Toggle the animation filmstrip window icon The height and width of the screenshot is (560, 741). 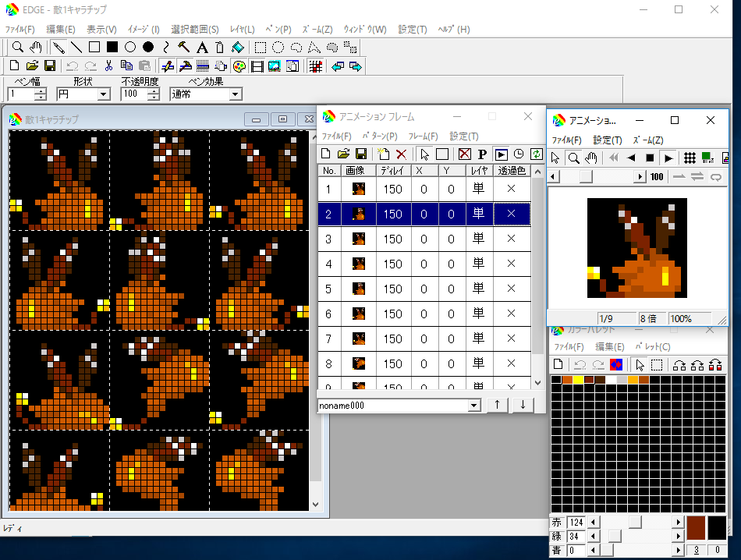[257, 66]
